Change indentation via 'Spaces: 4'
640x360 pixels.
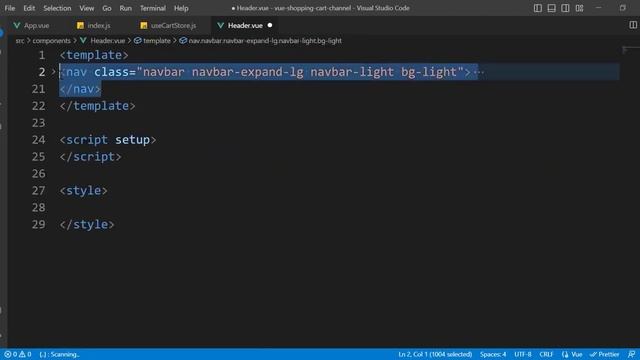(493, 354)
